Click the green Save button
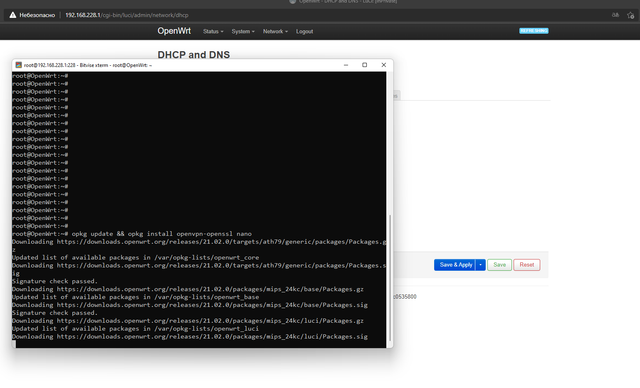Viewport: 640px width, 388px height. [x=499, y=265]
